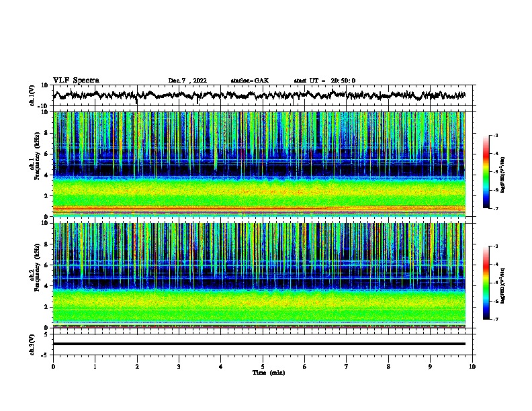Click the '8' kHz tick on ch.2 spectrogram
Image resolution: width=532 pixels, height=411 pixels.
46,244
